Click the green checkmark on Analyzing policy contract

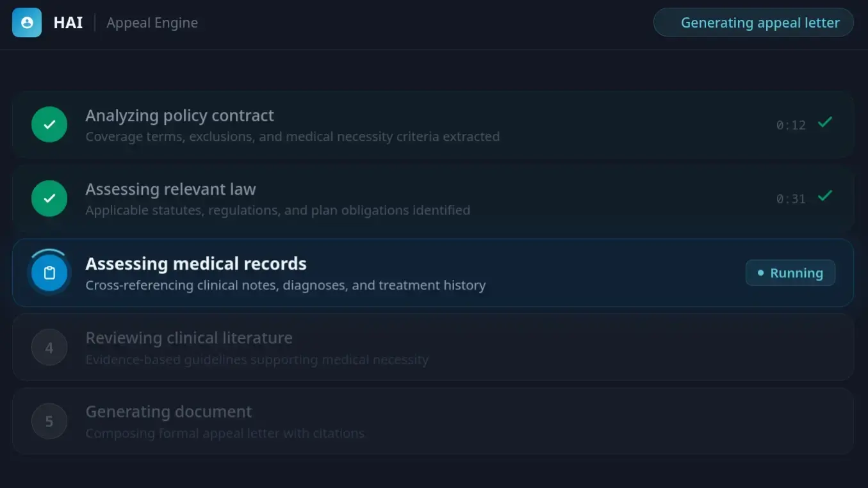click(49, 124)
